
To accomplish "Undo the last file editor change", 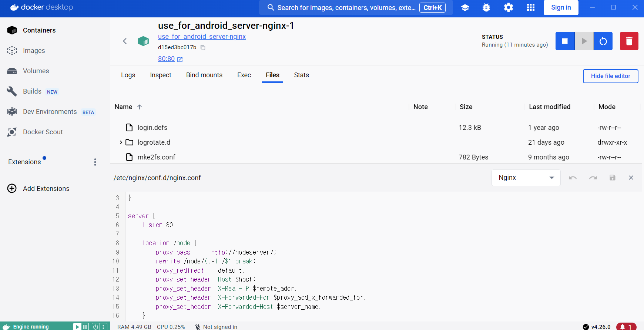I will coord(573,178).
